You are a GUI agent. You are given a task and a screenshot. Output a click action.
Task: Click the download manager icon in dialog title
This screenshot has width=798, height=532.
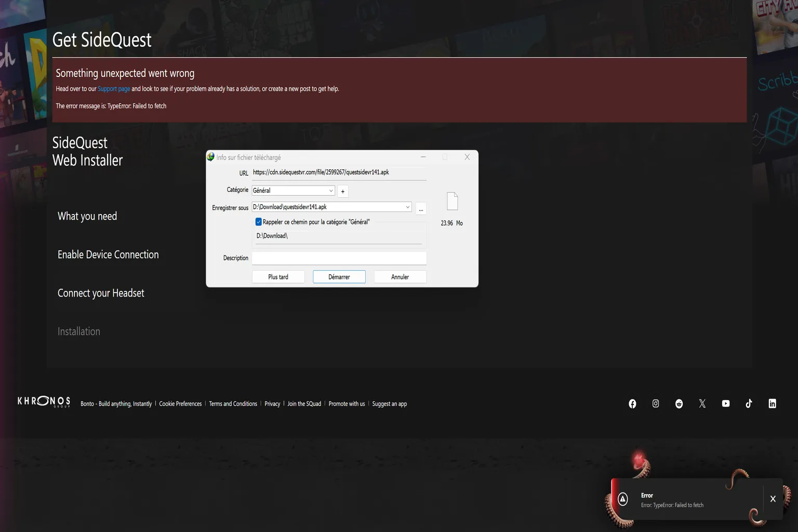tap(211, 157)
